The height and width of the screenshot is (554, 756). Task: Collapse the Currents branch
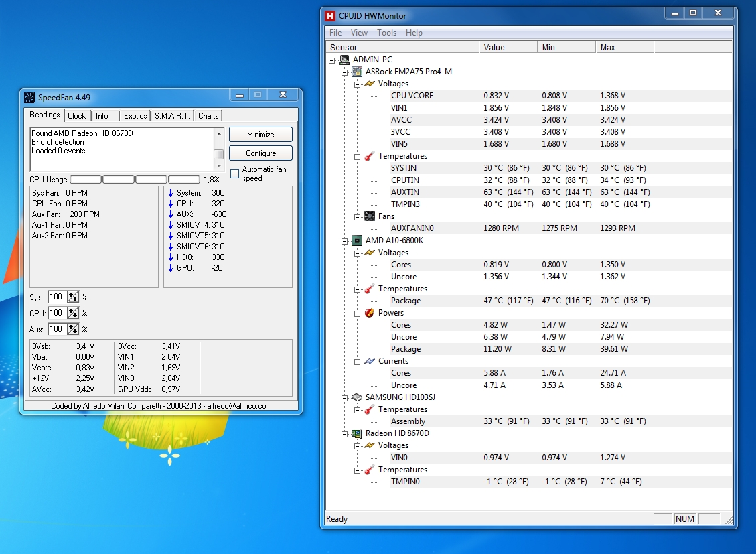coord(357,362)
